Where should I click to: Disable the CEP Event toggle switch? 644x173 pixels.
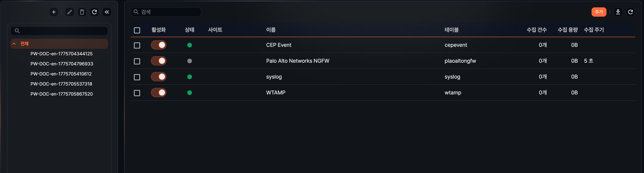point(159,45)
